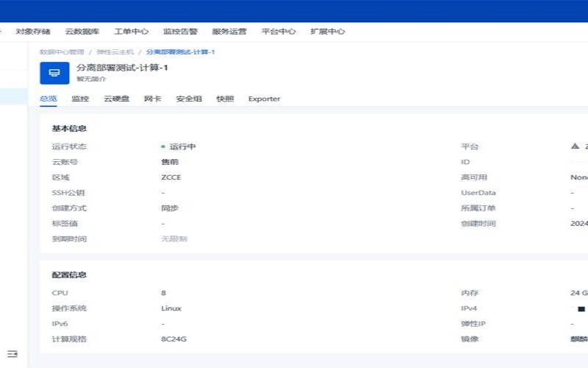Go to 数据中心管理 breadcrumb link
Screen dimensions: 588x368
click(62, 52)
